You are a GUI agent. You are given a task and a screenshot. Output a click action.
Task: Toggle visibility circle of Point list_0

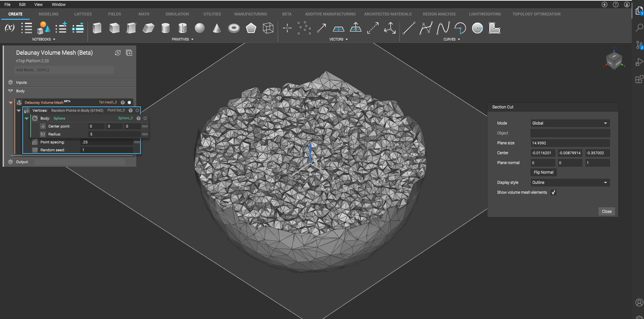click(x=137, y=110)
